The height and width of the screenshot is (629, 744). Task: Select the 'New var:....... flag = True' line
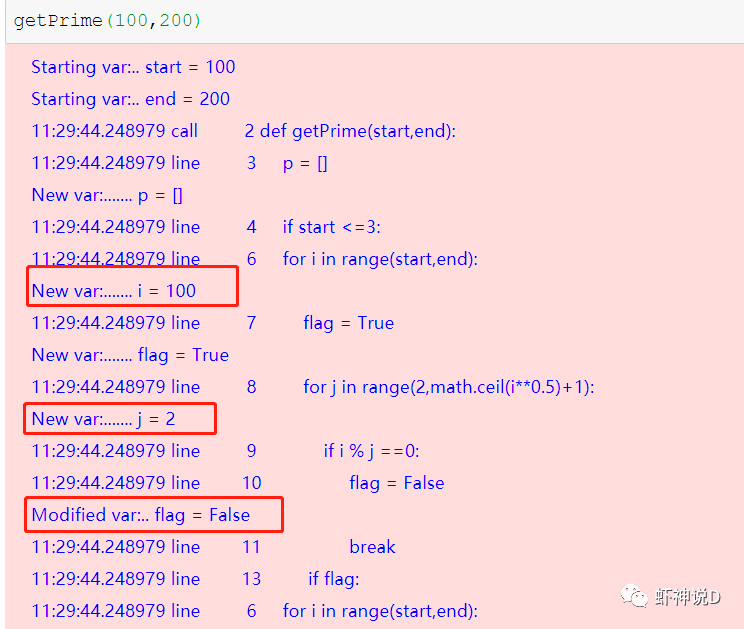(130, 355)
